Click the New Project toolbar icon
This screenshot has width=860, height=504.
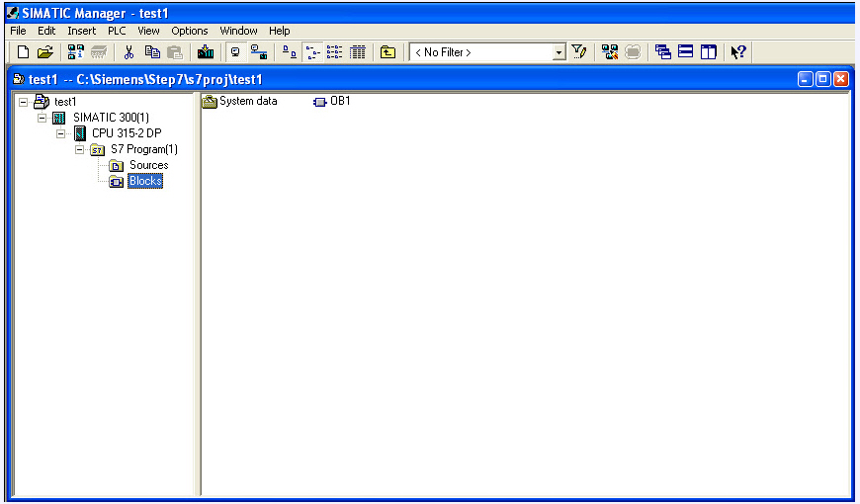[x=23, y=52]
